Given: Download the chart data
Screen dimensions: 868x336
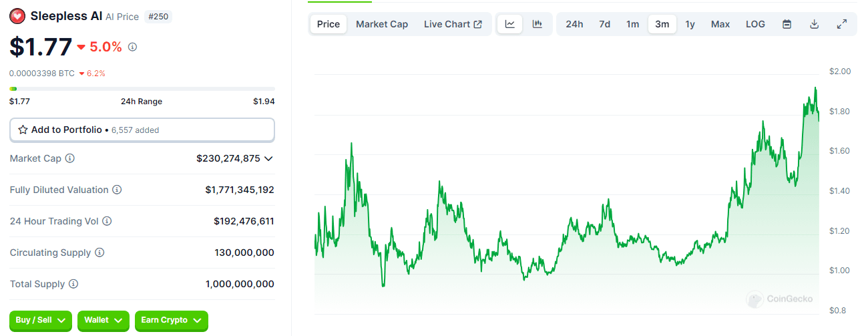Looking at the screenshot, I should point(814,24).
